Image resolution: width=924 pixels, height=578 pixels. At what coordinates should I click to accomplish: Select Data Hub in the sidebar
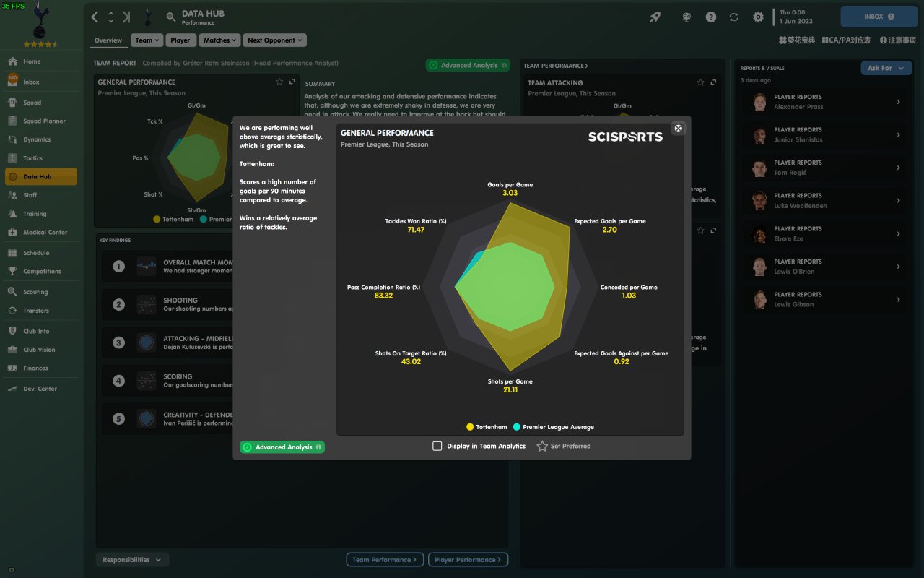(x=41, y=177)
